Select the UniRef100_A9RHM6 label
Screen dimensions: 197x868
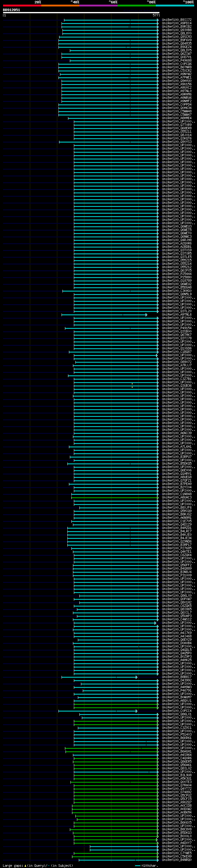click(176, 94)
